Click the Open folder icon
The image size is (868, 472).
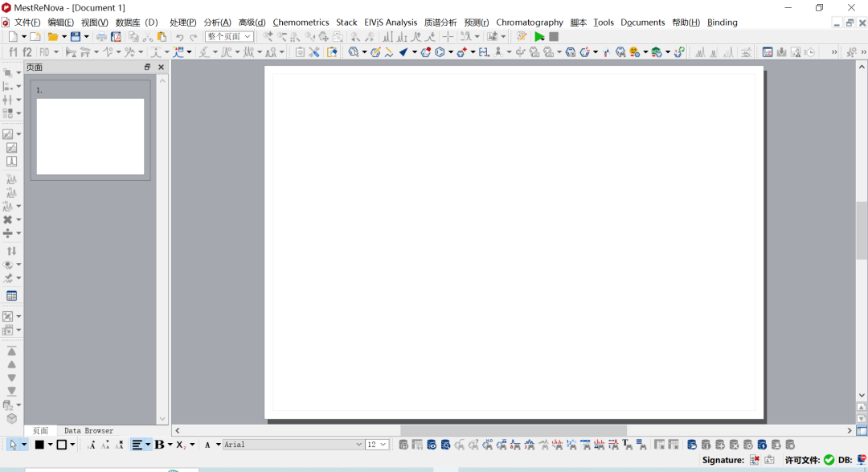(x=53, y=37)
